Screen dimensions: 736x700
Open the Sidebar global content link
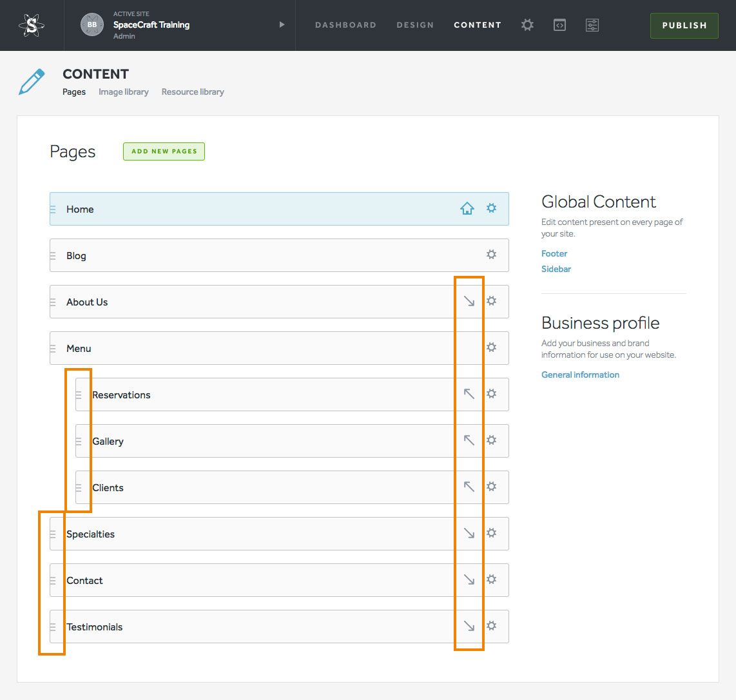[x=556, y=269]
